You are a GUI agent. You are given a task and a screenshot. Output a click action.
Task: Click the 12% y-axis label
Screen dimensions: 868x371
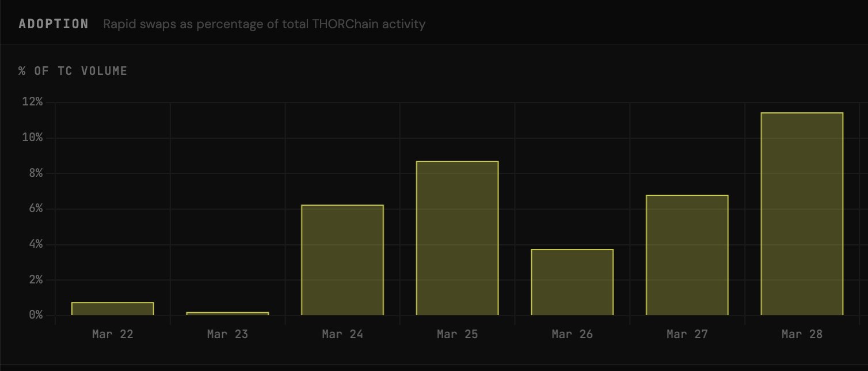(32, 103)
